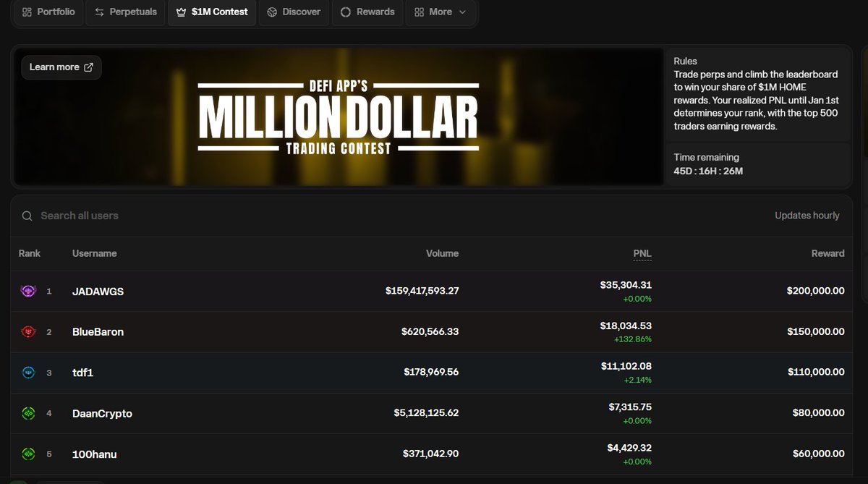Click the external link icon on Learn more
Image resolution: width=868 pixels, height=484 pixels.
89,67
